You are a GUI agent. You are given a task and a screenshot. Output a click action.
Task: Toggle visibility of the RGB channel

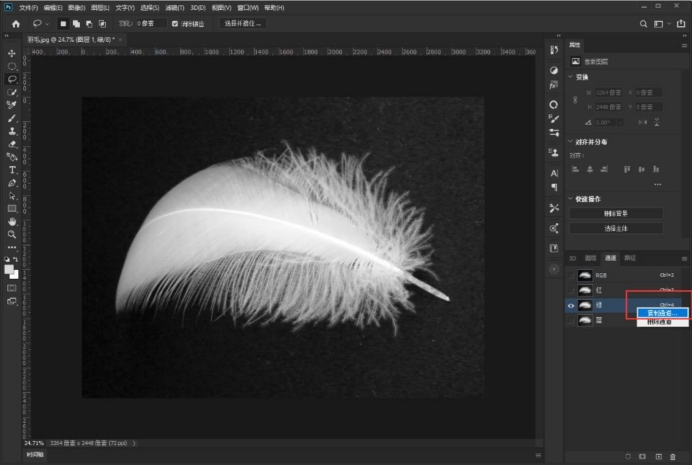click(x=571, y=275)
